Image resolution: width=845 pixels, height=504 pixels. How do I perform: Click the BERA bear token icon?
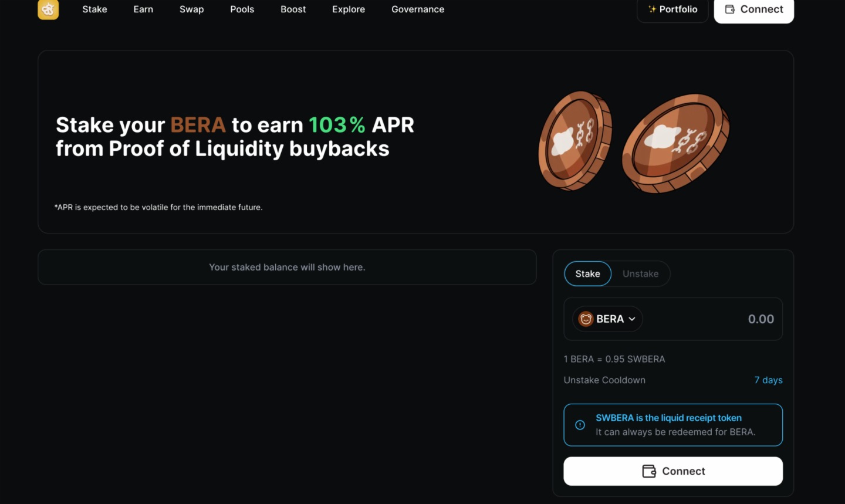coord(586,319)
